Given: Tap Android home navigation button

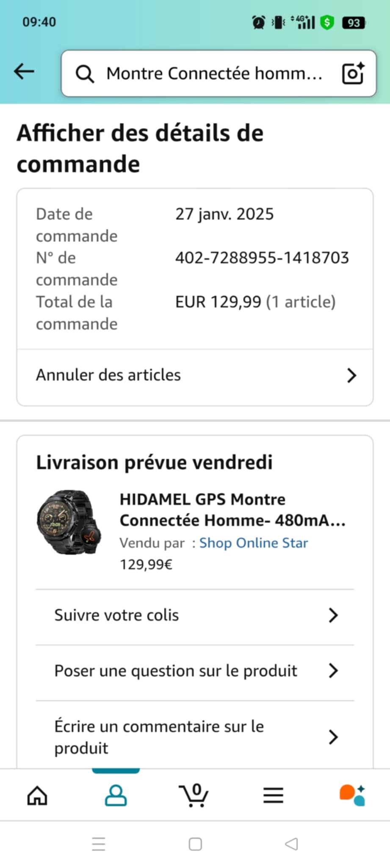Looking at the screenshot, I should [x=195, y=844].
